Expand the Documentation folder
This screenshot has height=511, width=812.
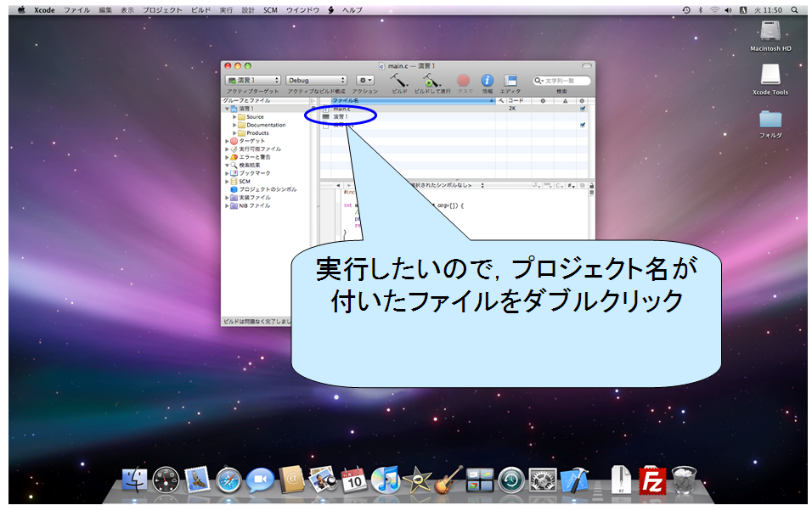click(x=234, y=125)
